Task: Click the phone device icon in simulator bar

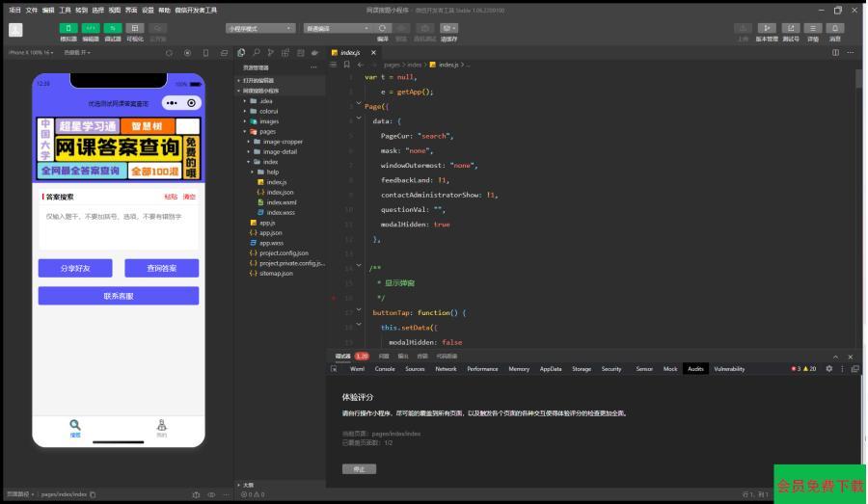Action: click(206, 53)
